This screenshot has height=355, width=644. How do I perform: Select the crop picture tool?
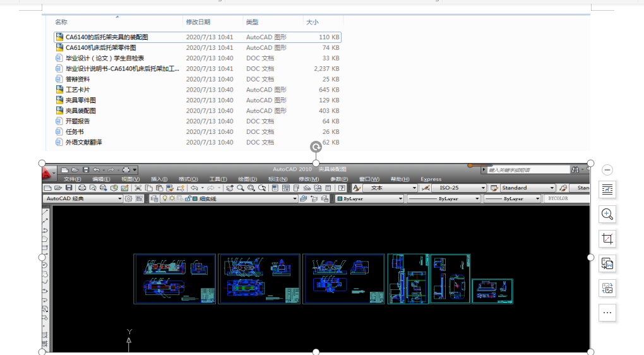607,239
